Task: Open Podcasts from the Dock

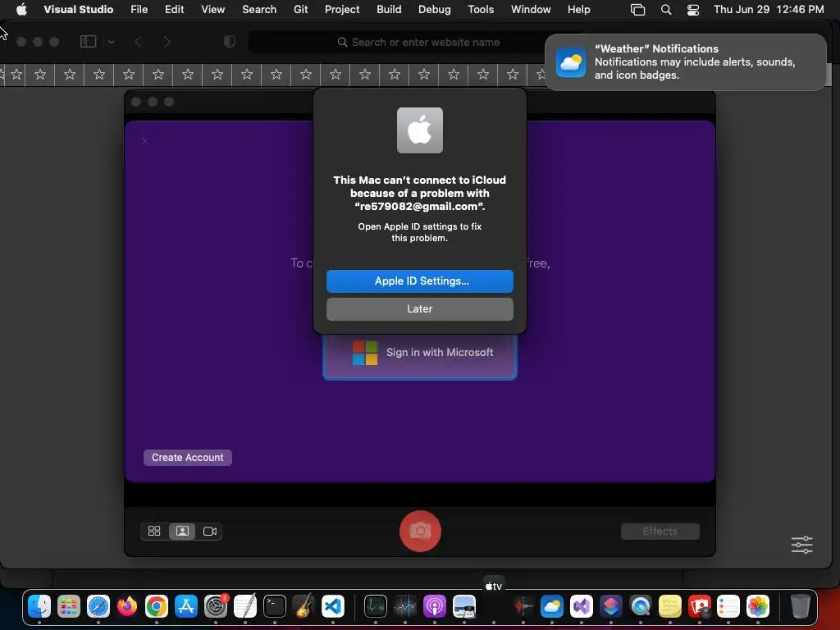Action: tap(435, 606)
